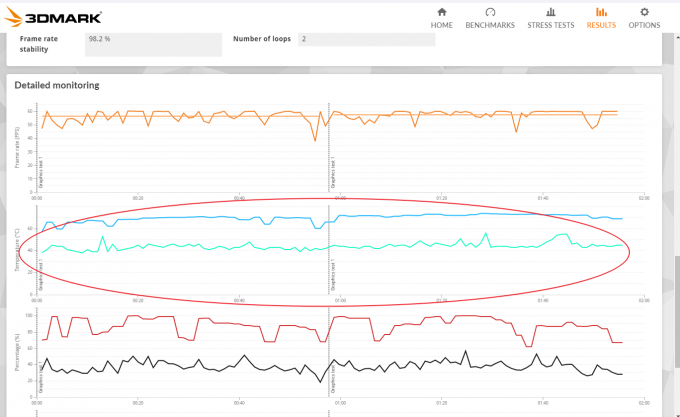Click the Number of loops value field
The height and width of the screenshot is (417, 680).
pos(366,39)
